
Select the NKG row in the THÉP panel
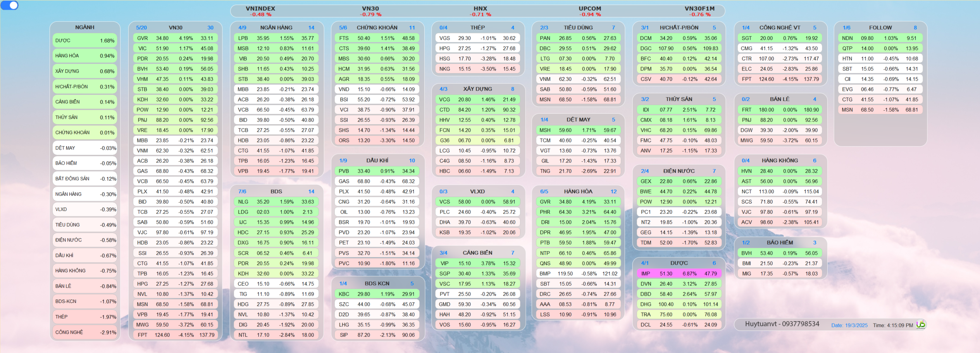pyautogui.click(x=477, y=69)
